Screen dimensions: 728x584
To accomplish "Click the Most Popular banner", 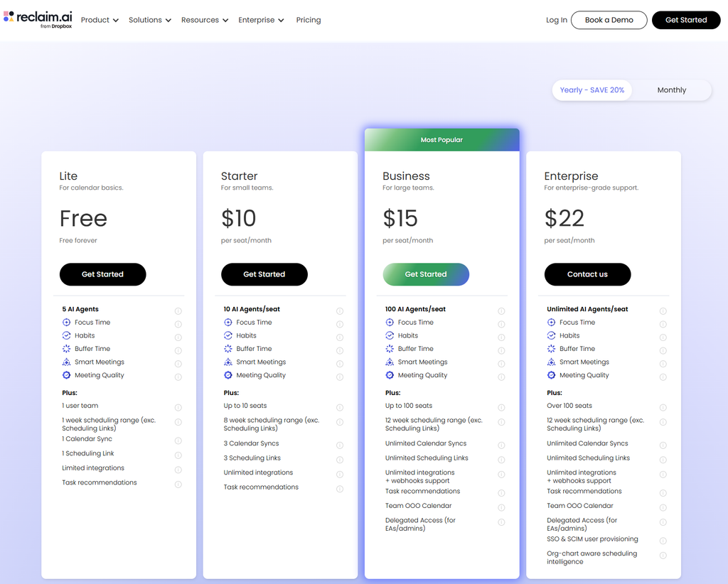I will (x=441, y=140).
